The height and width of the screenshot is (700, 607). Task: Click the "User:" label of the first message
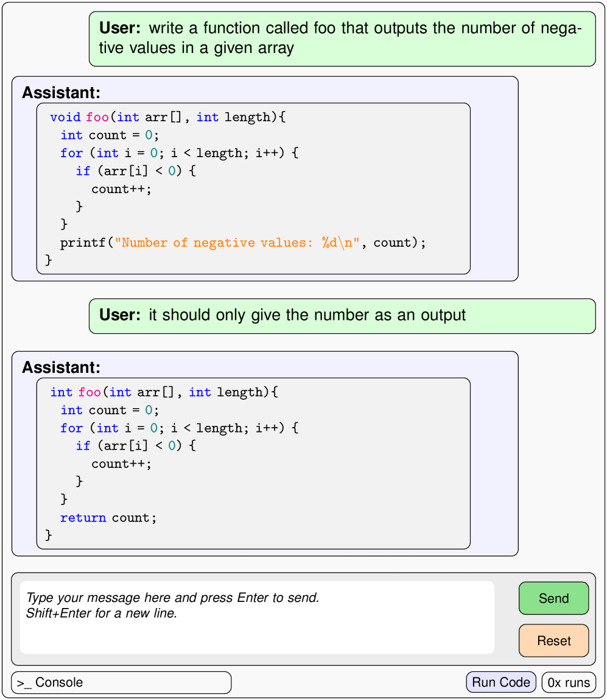click(x=120, y=27)
